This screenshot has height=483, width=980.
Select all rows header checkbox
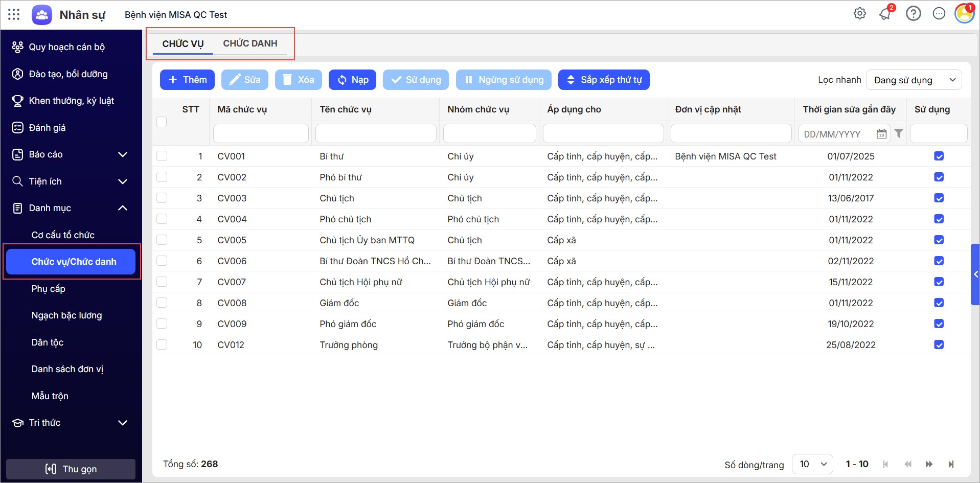pyautogui.click(x=162, y=122)
